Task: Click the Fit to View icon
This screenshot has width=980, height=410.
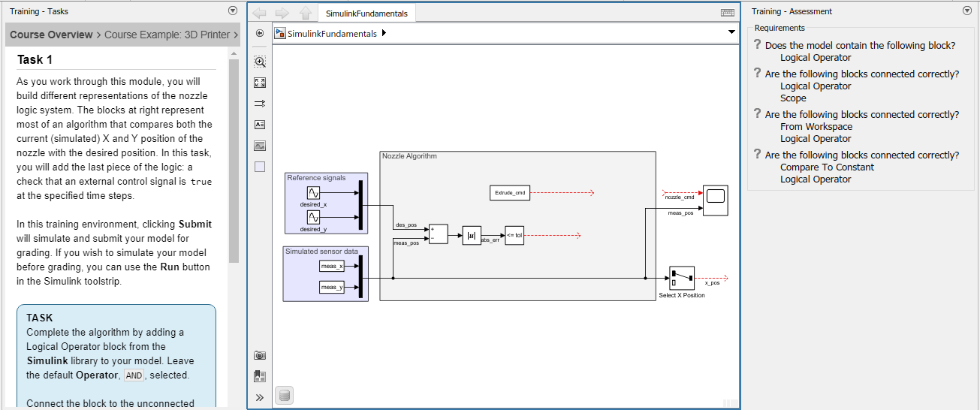Action: click(x=260, y=83)
